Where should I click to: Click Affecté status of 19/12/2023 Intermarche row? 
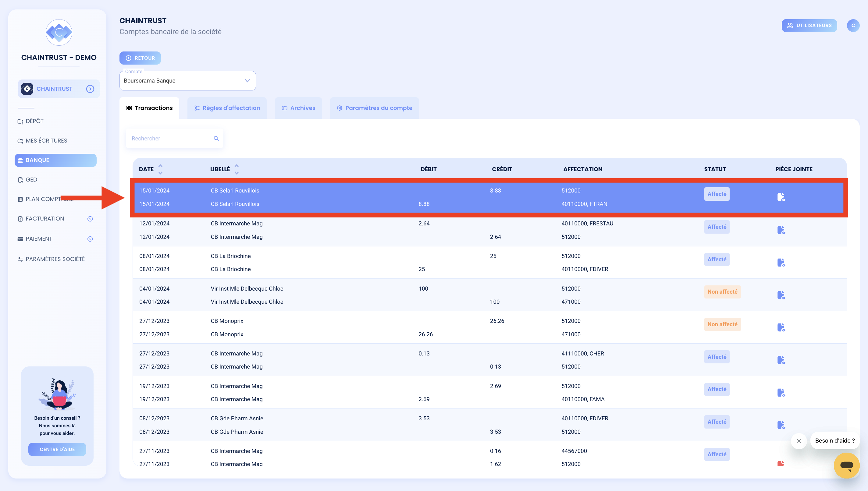[x=717, y=390]
